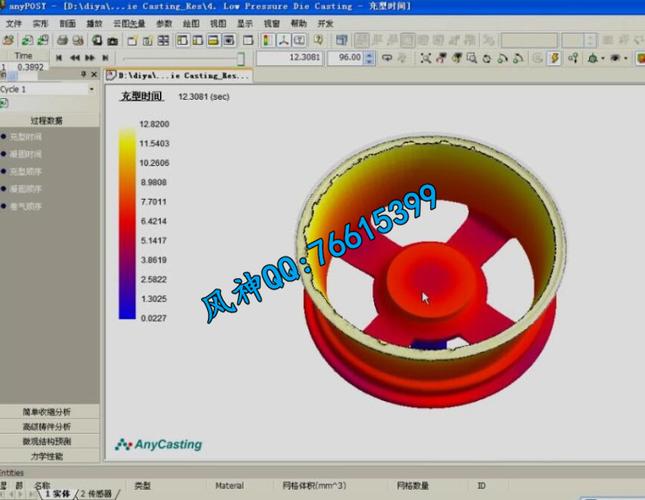
Task: Click the time progress slider handle
Action: pos(241,58)
